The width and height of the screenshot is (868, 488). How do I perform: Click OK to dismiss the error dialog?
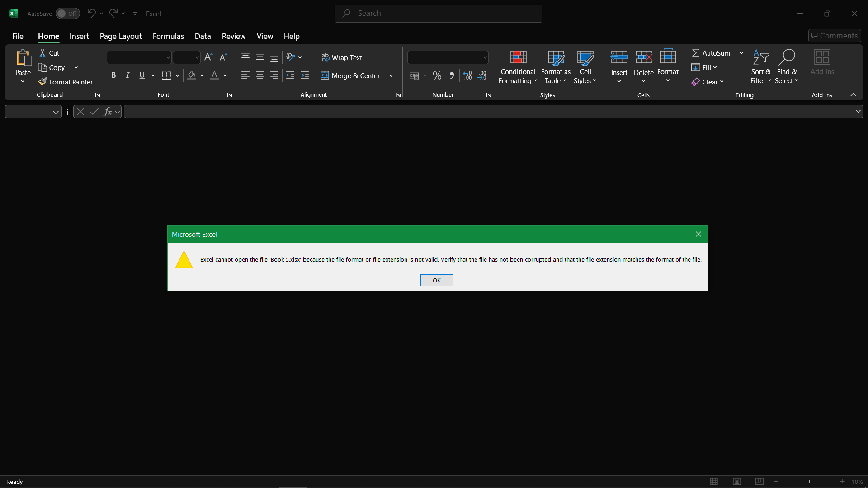[x=436, y=280]
